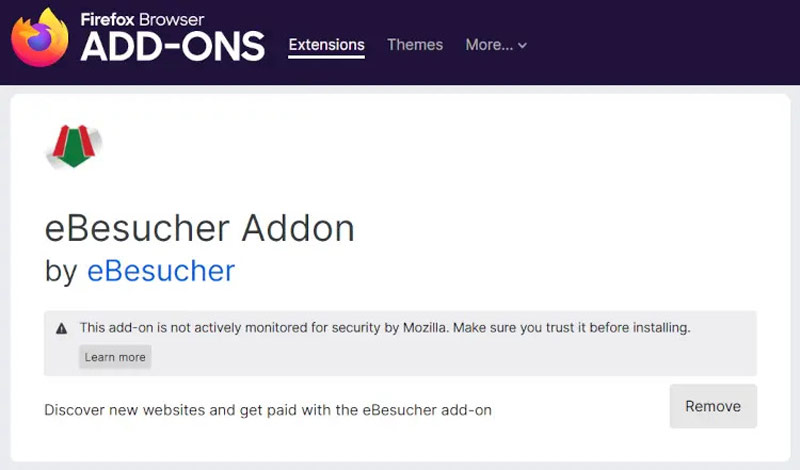Switch to the Themes tab

[415, 45]
